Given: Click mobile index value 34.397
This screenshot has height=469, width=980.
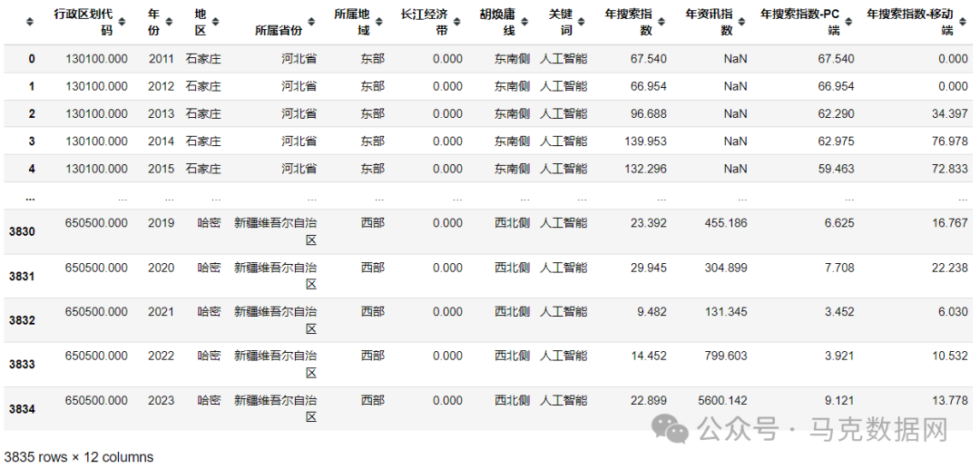Looking at the screenshot, I should point(949,113).
